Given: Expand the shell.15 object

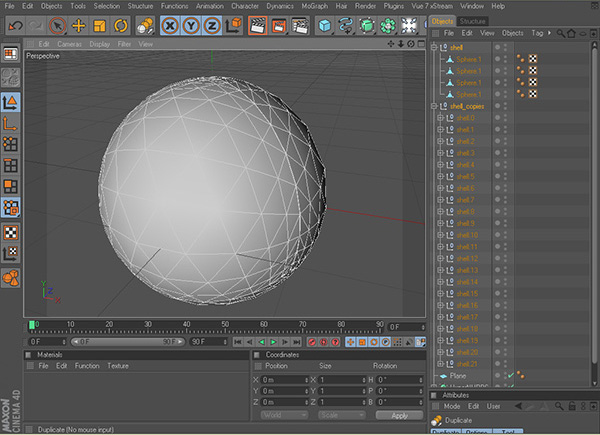Looking at the screenshot, I should tap(440, 293).
